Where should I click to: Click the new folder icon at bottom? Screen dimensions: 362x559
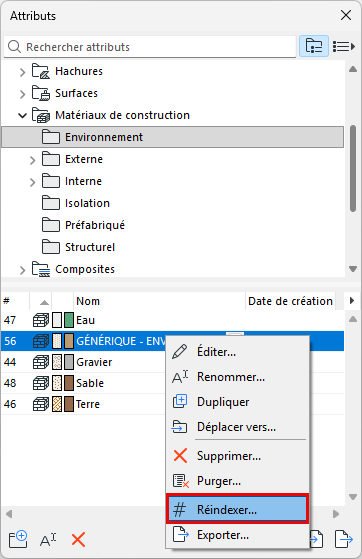18,539
